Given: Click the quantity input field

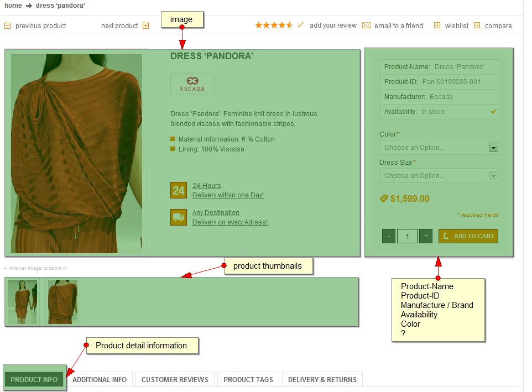Looking at the screenshot, I should click(407, 236).
